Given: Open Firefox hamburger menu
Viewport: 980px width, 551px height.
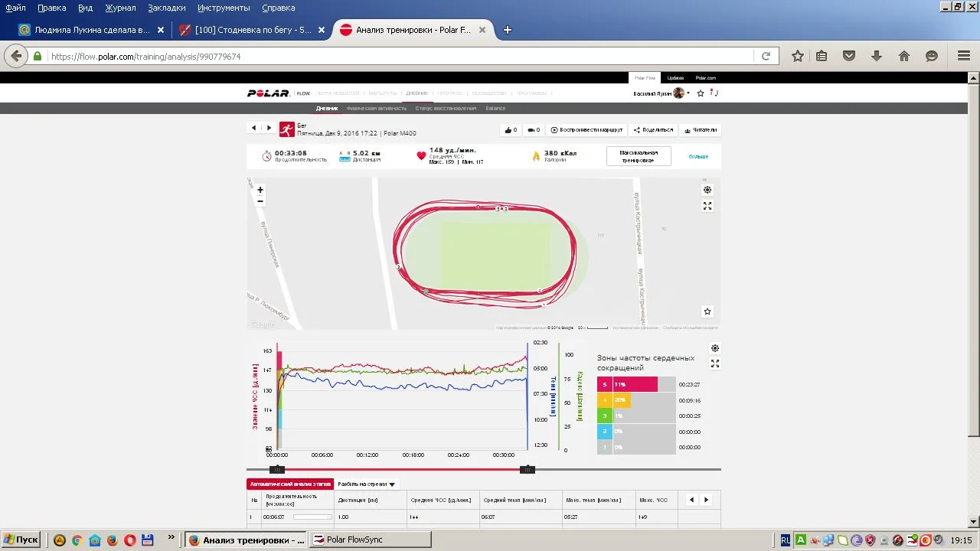Looking at the screenshot, I should point(964,56).
